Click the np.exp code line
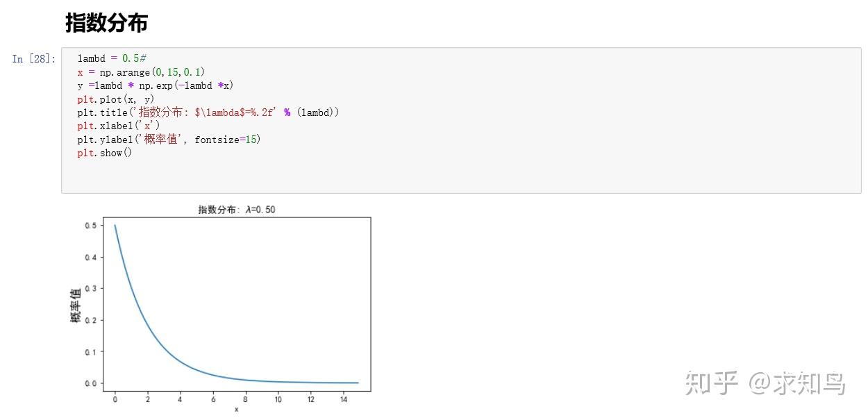This screenshot has height=418, width=868. [156, 85]
